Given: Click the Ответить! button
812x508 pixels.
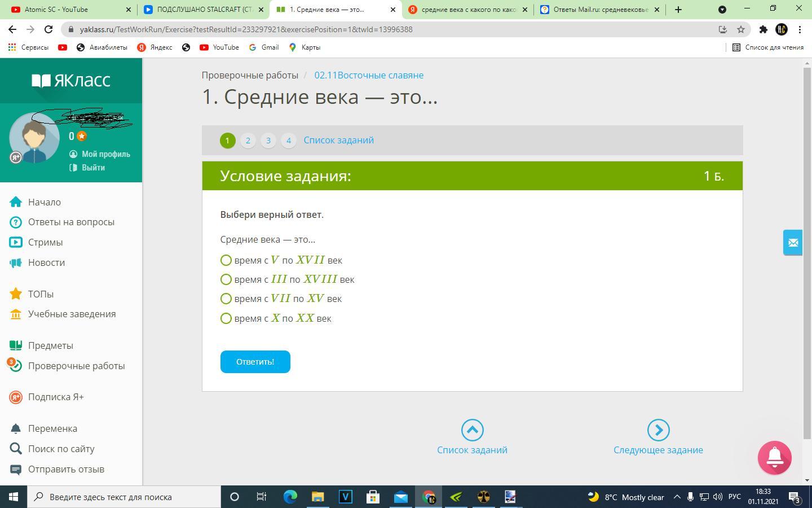Looking at the screenshot, I should (x=255, y=362).
